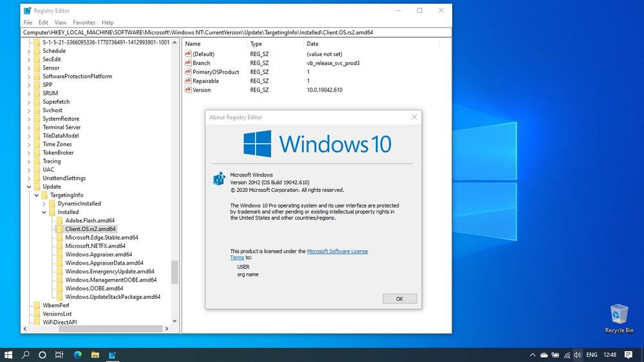Click the PrimaryOSProduct string value icon
The height and width of the screenshot is (362, 644).
coord(187,72)
